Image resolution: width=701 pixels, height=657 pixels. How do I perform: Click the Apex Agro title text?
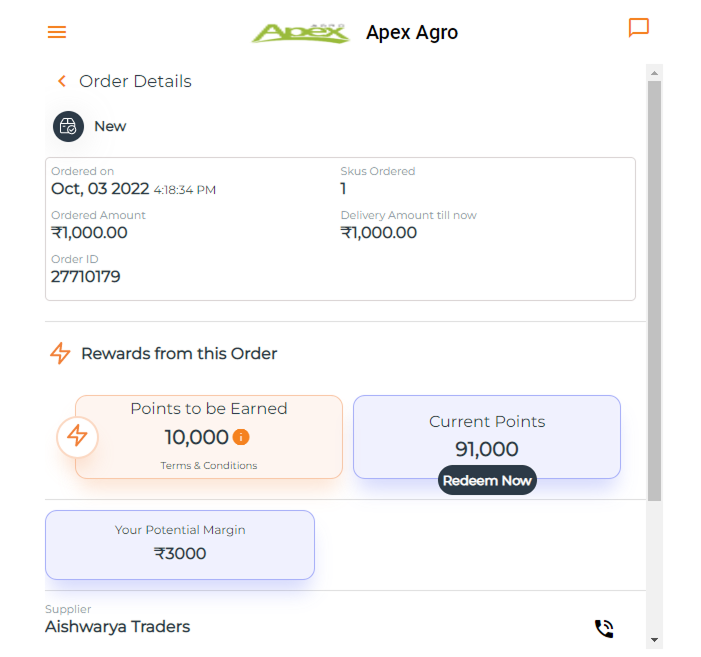(412, 33)
